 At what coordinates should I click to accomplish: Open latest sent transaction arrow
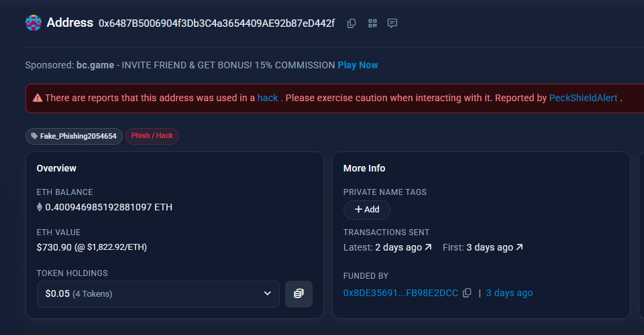[x=428, y=247]
